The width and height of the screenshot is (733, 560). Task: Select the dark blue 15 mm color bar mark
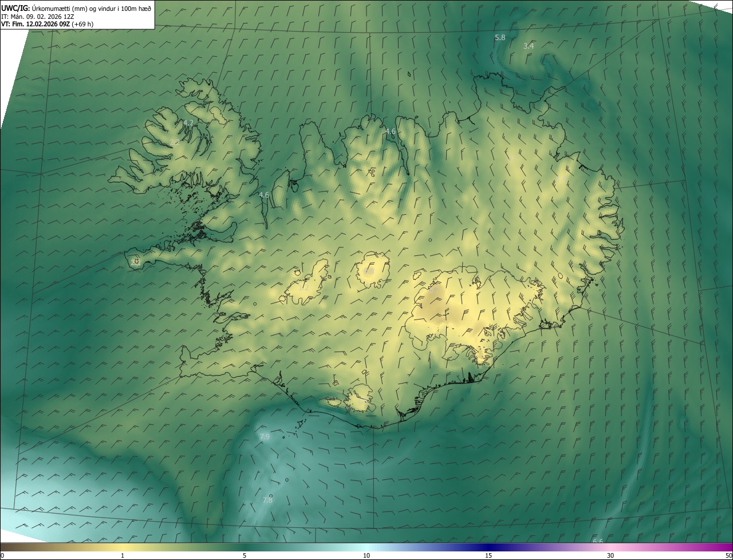[x=488, y=555]
